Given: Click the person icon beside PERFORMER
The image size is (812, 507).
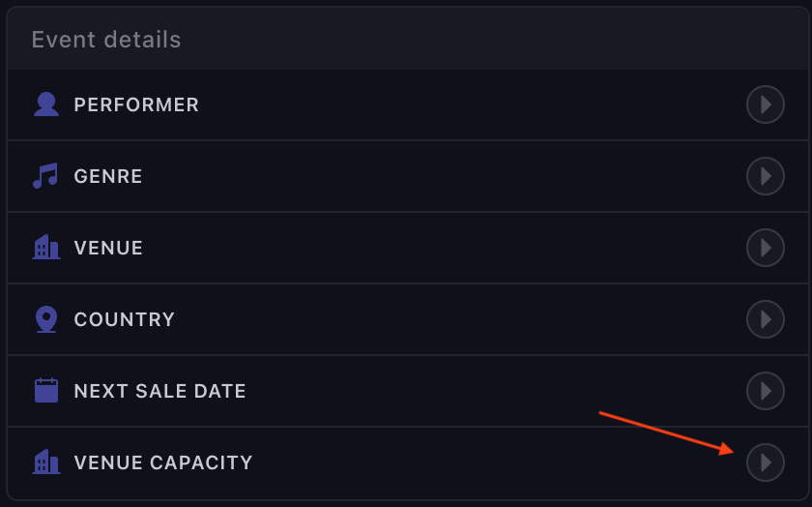Looking at the screenshot, I should pyautogui.click(x=46, y=104).
